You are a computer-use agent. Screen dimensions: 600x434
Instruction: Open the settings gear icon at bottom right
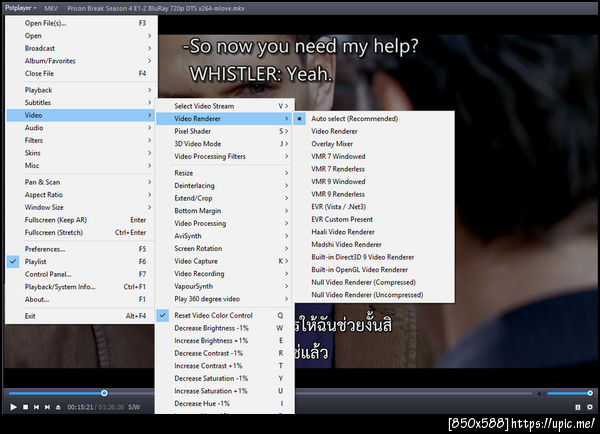[590, 407]
